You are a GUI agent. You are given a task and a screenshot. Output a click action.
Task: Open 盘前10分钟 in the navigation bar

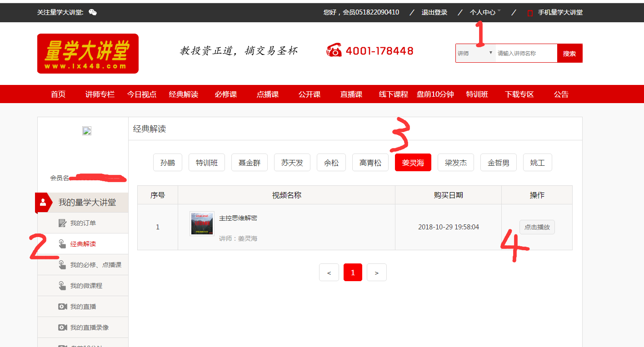(435, 94)
